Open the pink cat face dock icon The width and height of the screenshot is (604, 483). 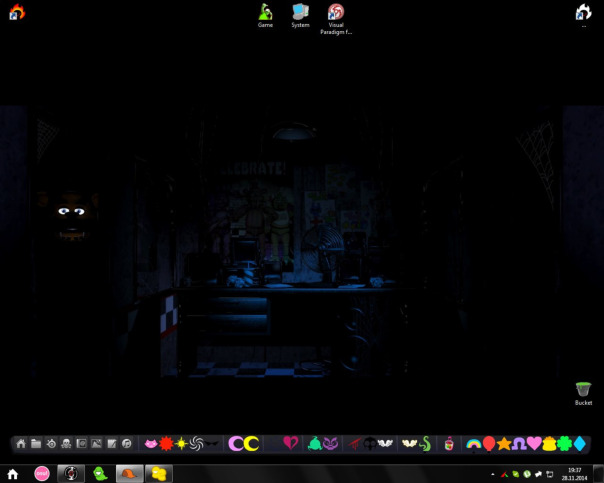[x=151, y=443]
